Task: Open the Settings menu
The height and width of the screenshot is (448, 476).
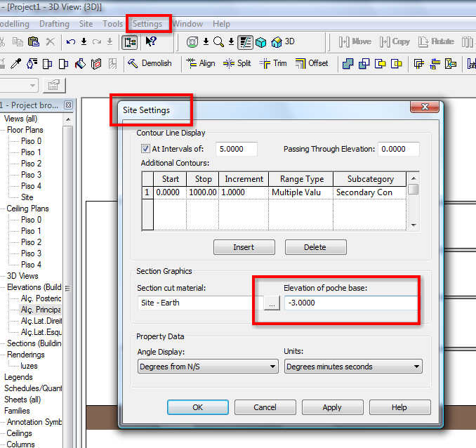Action: click(147, 24)
